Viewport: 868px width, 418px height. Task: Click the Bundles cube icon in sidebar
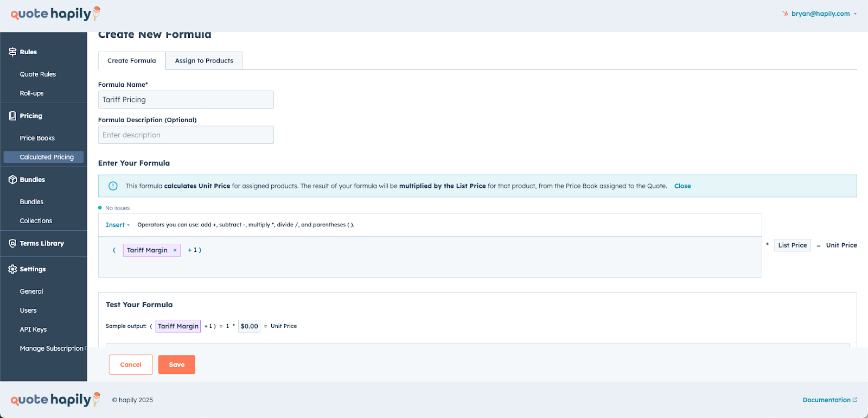pos(12,180)
